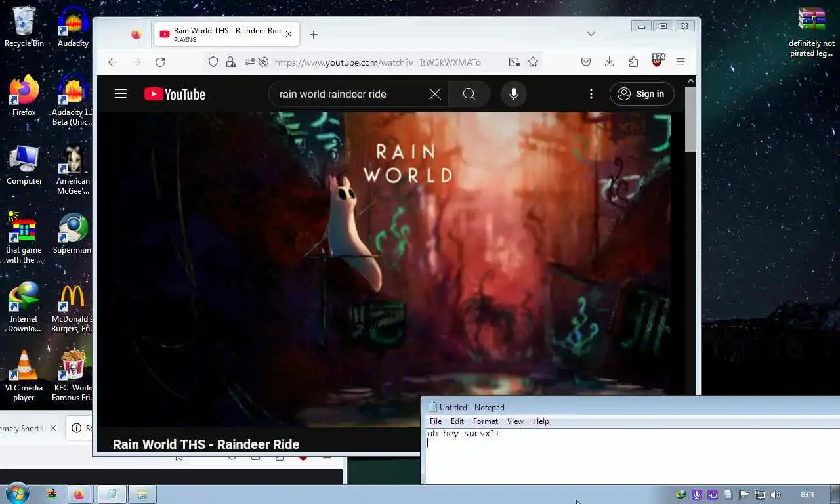Select 'that game with the' desktop shortcut
The width and height of the screenshot is (840, 504).
point(24,238)
